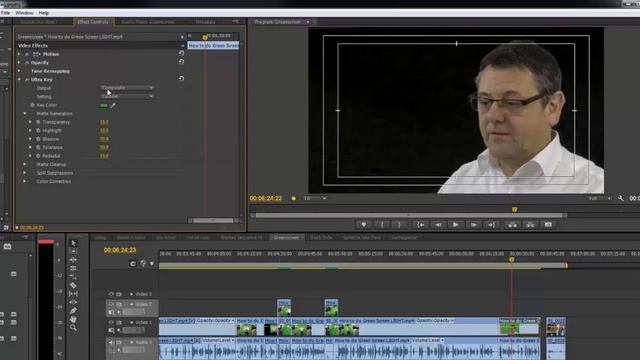This screenshot has width=640, height=360.
Task: Step back one frame
Action: point(438,224)
